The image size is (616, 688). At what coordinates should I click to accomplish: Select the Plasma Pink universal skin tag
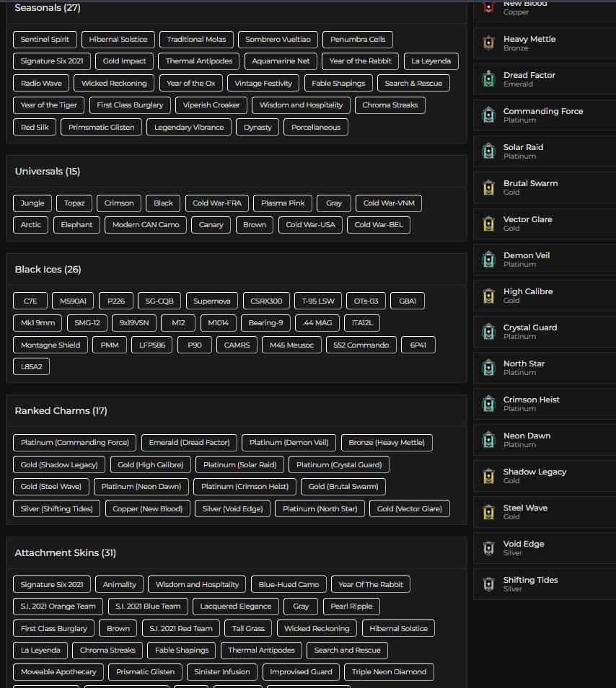283,203
